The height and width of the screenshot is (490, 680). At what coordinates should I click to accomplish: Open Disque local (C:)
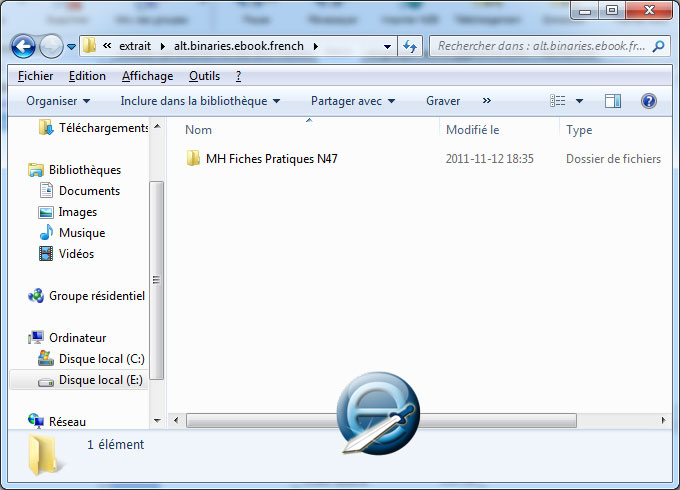(101, 359)
